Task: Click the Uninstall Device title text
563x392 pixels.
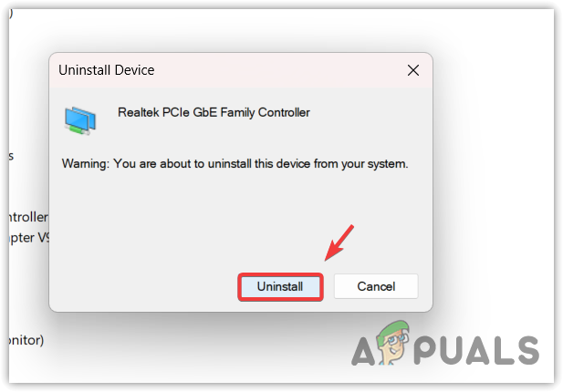Action: coord(106,70)
